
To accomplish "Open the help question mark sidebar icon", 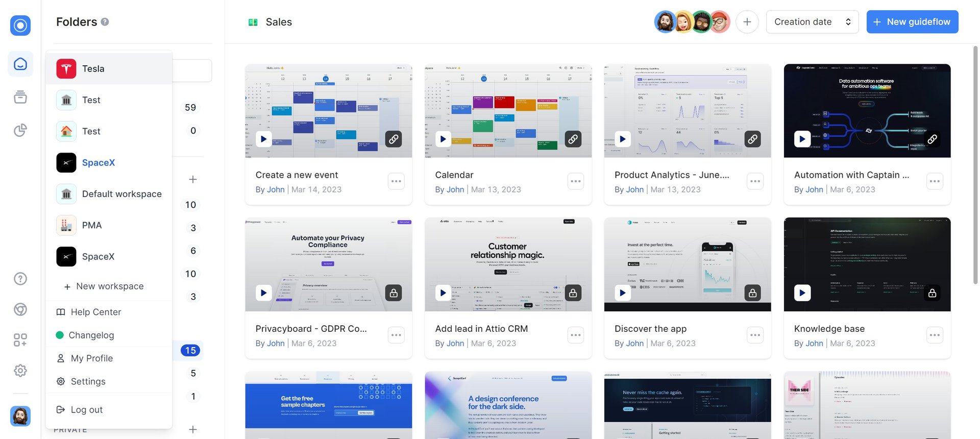I will pyautogui.click(x=20, y=279).
